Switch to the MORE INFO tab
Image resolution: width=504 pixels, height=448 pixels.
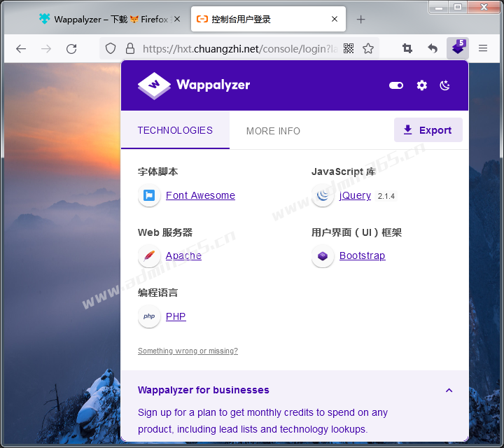tap(273, 131)
